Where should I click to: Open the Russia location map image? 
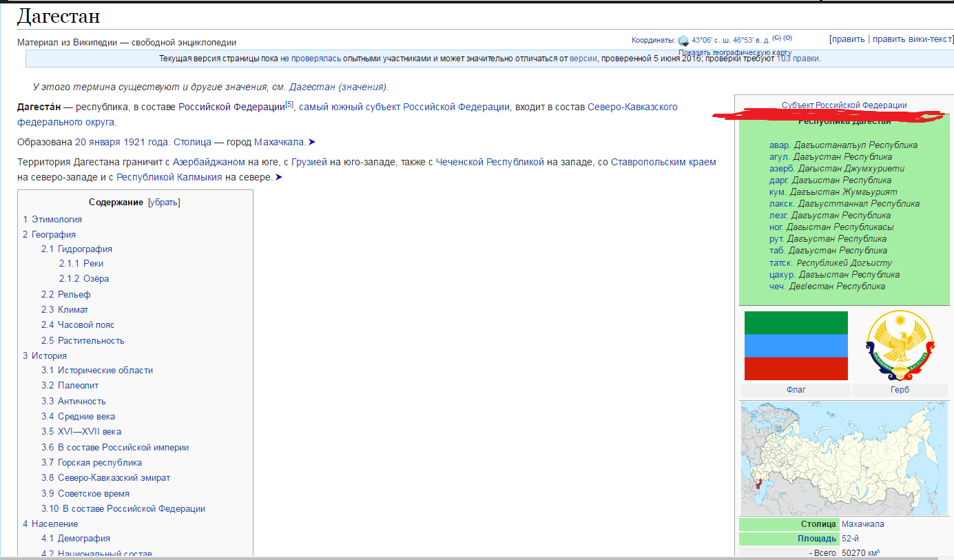(844, 459)
